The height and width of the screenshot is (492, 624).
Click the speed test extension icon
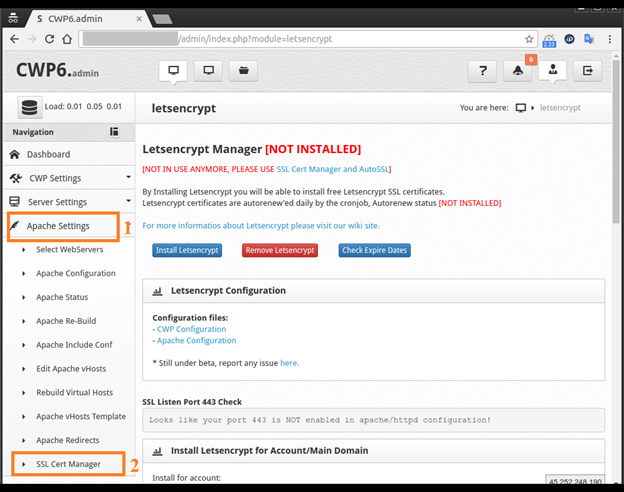[549, 40]
